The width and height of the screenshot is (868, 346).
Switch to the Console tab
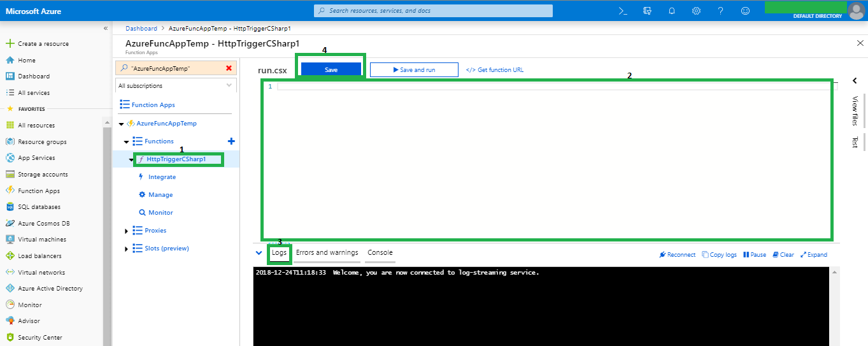[x=380, y=253]
